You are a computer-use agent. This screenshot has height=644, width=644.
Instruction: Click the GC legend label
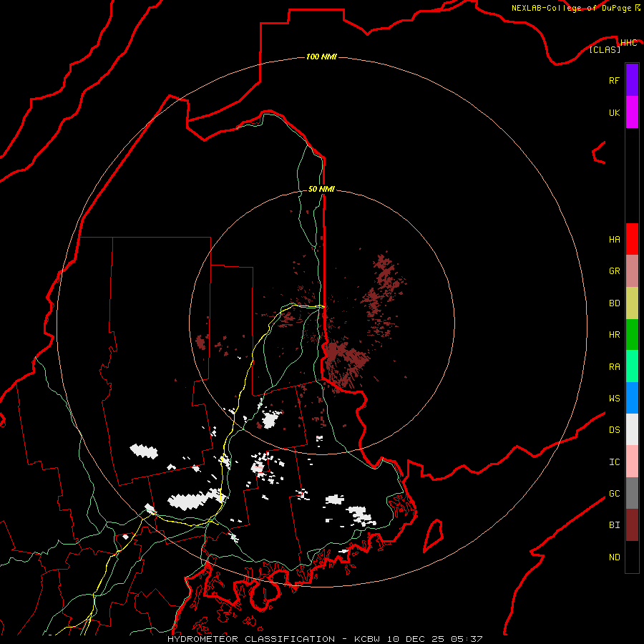[614, 494]
